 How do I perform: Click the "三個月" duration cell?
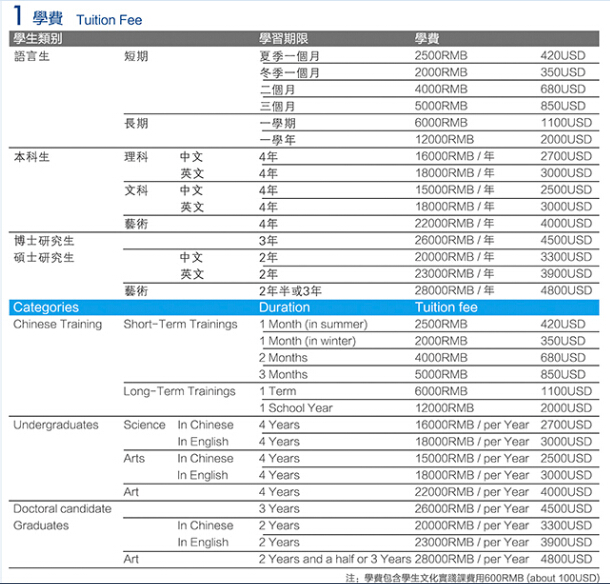click(277, 106)
